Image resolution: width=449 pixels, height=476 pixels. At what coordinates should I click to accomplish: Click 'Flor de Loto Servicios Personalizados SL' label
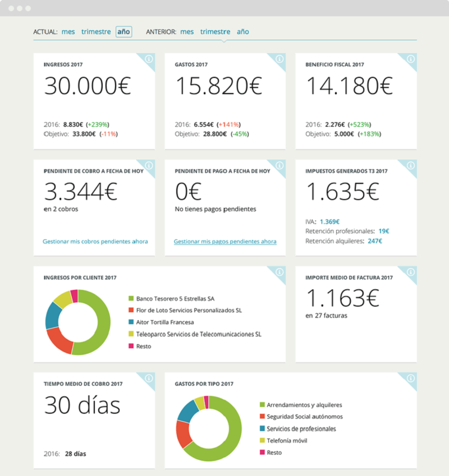[189, 310]
